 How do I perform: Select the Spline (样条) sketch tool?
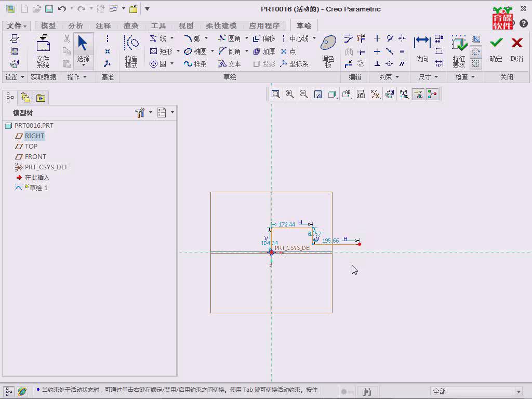pyautogui.click(x=195, y=64)
